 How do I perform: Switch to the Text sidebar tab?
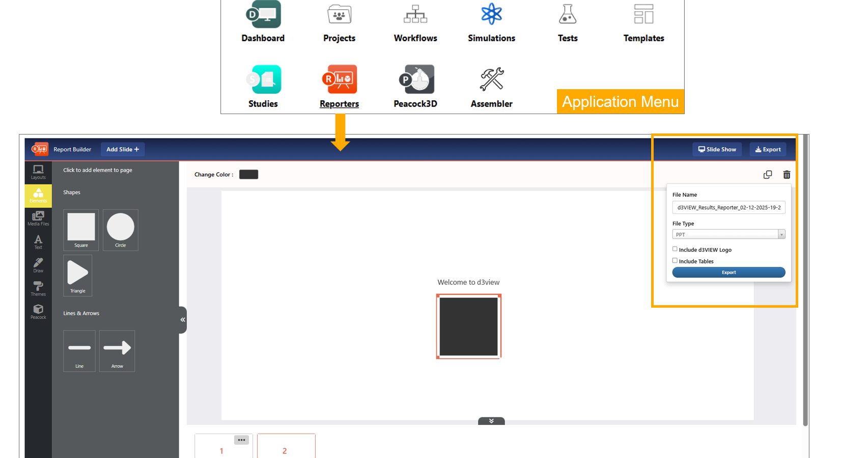click(x=38, y=242)
